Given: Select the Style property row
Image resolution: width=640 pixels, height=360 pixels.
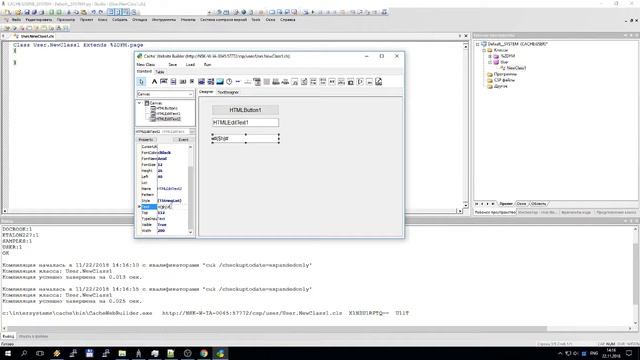Looking at the screenshot, I should point(164,201).
